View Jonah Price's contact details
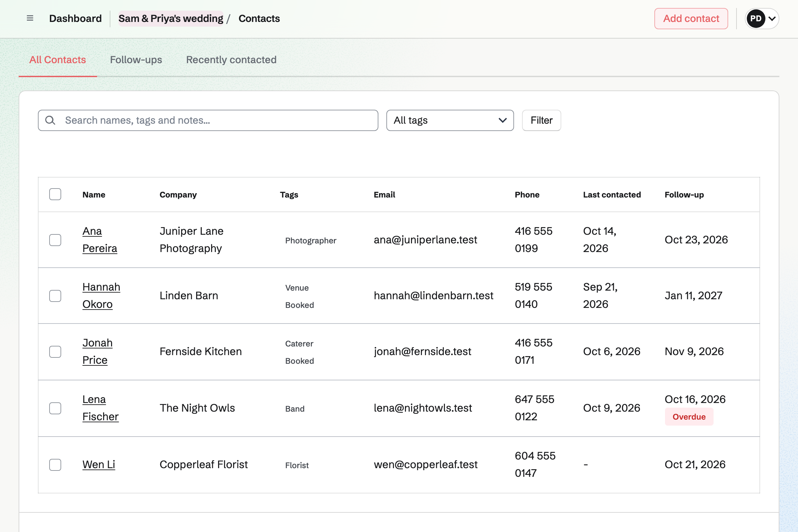 click(x=97, y=351)
